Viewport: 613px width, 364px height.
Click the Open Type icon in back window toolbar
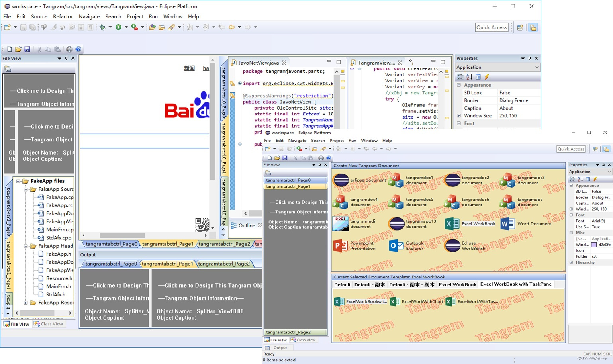pyautogui.click(x=152, y=27)
